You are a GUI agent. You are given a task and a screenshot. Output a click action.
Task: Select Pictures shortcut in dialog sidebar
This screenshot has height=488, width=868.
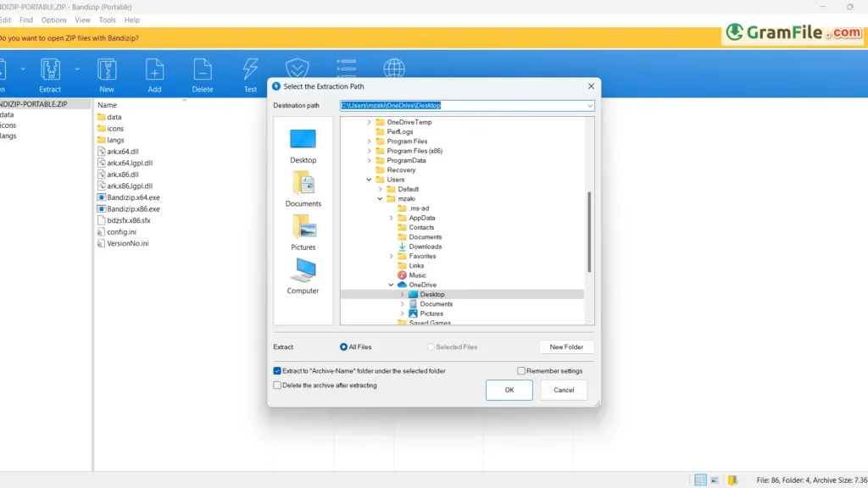pyautogui.click(x=303, y=233)
